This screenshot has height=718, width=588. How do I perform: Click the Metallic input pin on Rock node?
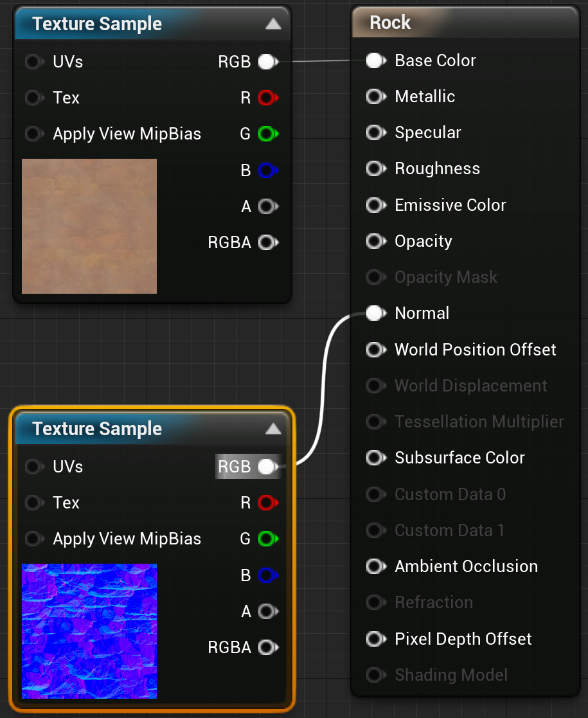[x=375, y=96]
